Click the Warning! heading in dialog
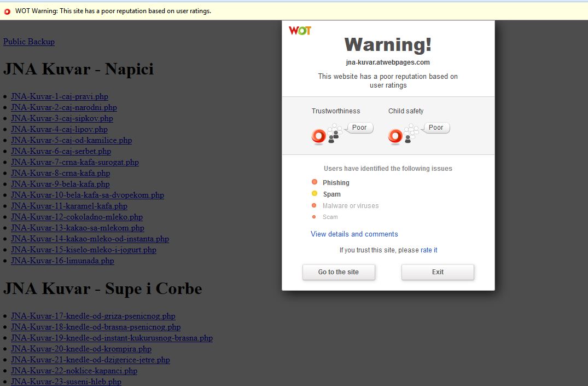This screenshot has width=588, height=386. (388, 44)
